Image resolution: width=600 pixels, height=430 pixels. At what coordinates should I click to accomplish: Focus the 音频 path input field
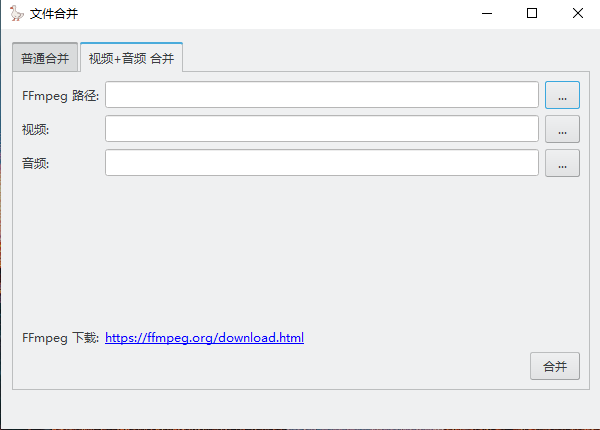pos(322,163)
